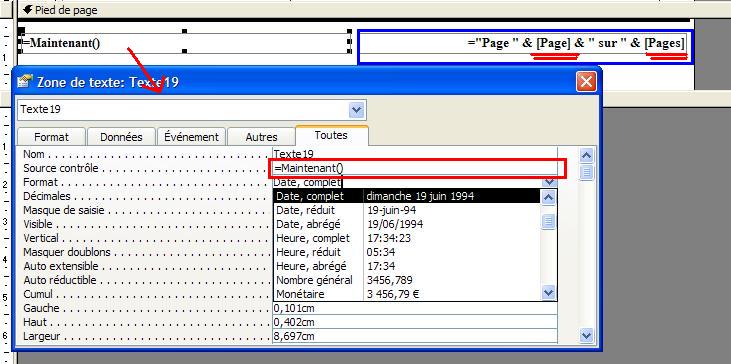Edit the Format property combo text
This screenshot has height=364, width=731.
[x=407, y=182]
